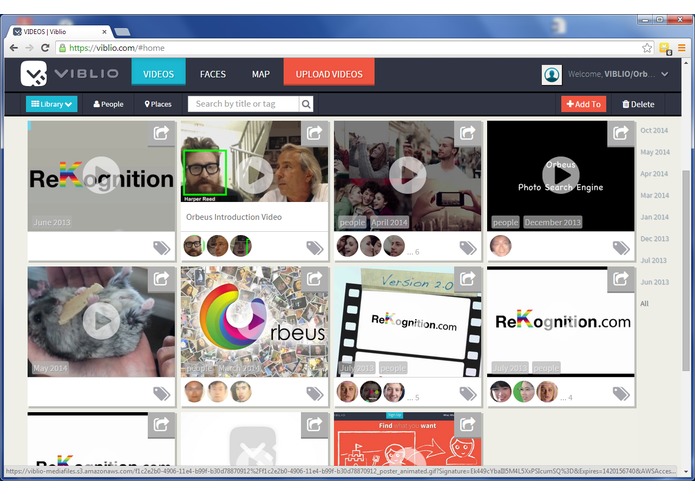Click the "Orbeus Introduction Video" title
Viewport: 695px width, 494px height.
[x=234, y=217]
